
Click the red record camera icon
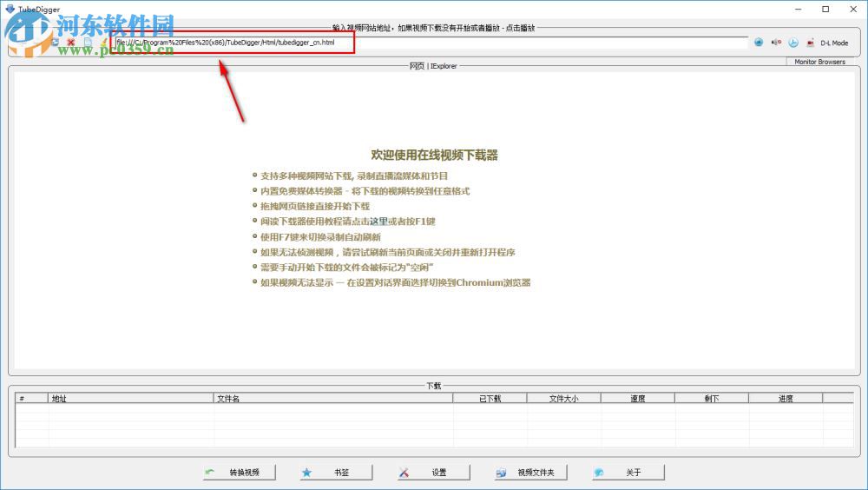tap(811, 43)
